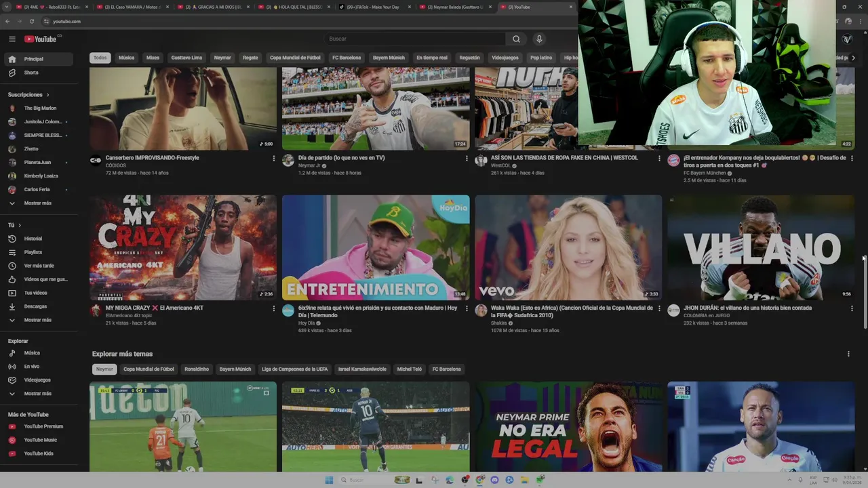This screenshot has width=868, height=488.
Task: Click the search magnifier button
Action: pyautogui.click(x=516, y=39)
